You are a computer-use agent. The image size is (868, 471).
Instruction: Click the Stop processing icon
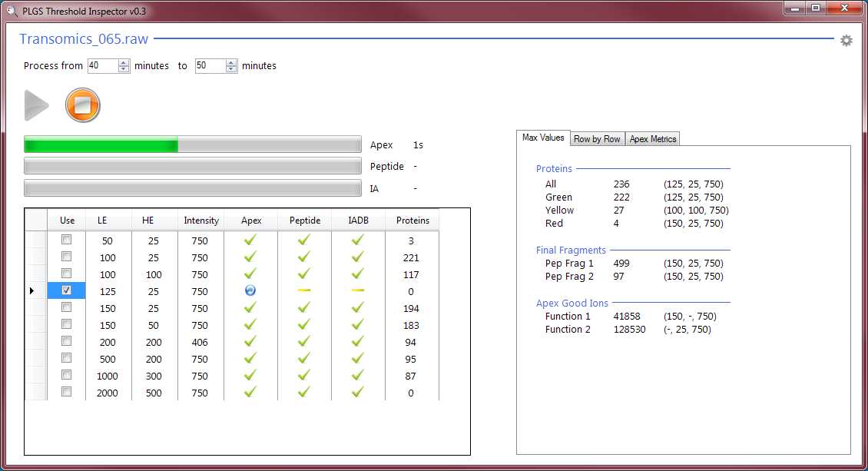click(x=83, y=105)
